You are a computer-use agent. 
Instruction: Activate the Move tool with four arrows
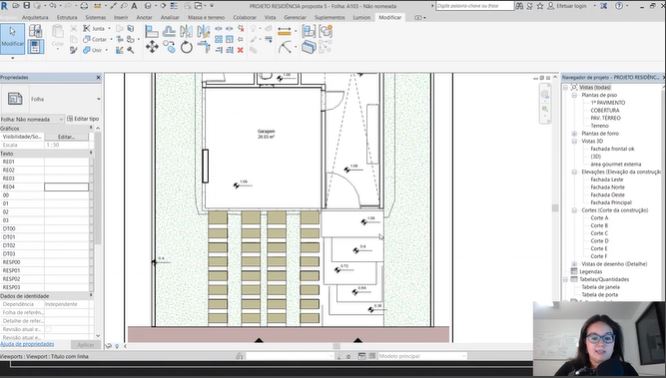[152, 47]
